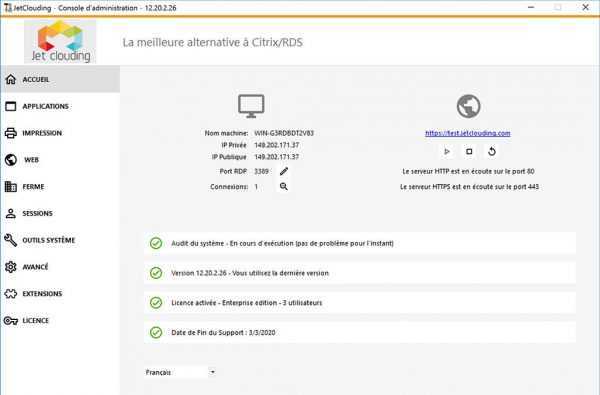Image resolution: width=600 pixels, height=395 pixels.
Task: Click the audit status green checkmark
Action: [x=156, y=243]
